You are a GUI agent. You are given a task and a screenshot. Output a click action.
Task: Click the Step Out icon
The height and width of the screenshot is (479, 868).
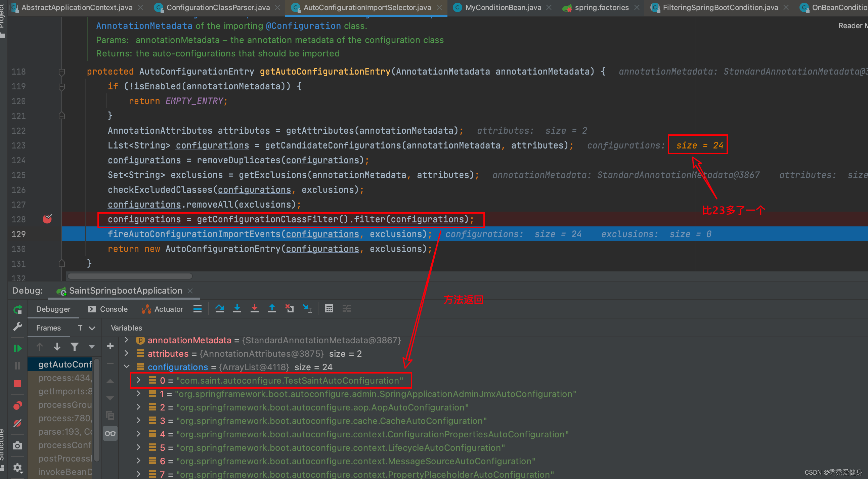click(272, 308)
